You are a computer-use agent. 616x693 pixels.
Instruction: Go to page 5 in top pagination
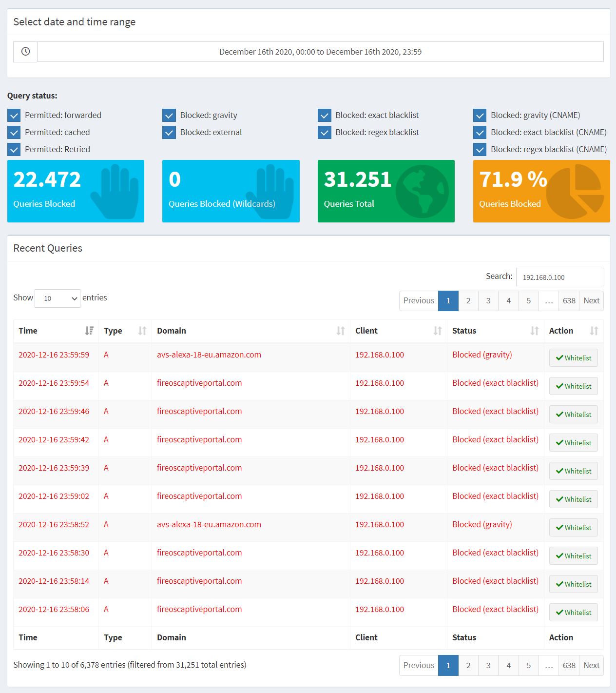[528, 301]
